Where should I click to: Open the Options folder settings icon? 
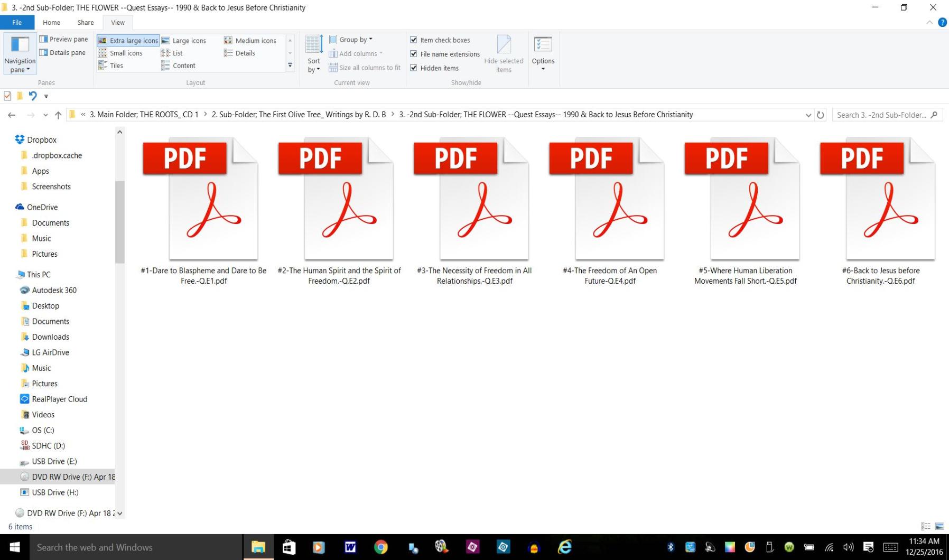[543, 45]
